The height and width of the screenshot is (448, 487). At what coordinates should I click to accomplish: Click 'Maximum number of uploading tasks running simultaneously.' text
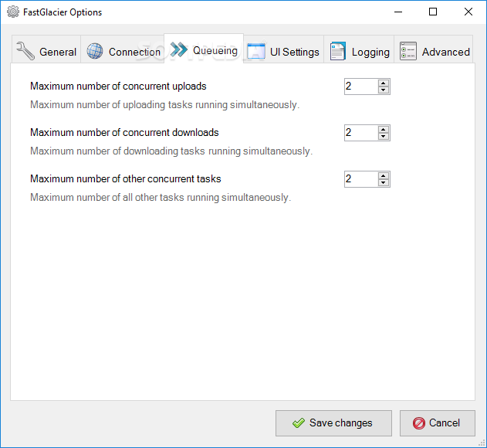[165, 105]
